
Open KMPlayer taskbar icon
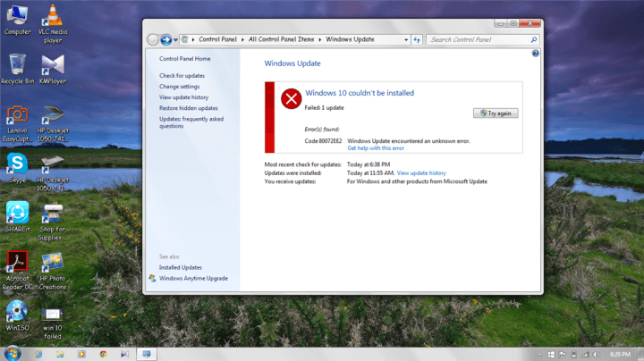click(x=124, y=354)
